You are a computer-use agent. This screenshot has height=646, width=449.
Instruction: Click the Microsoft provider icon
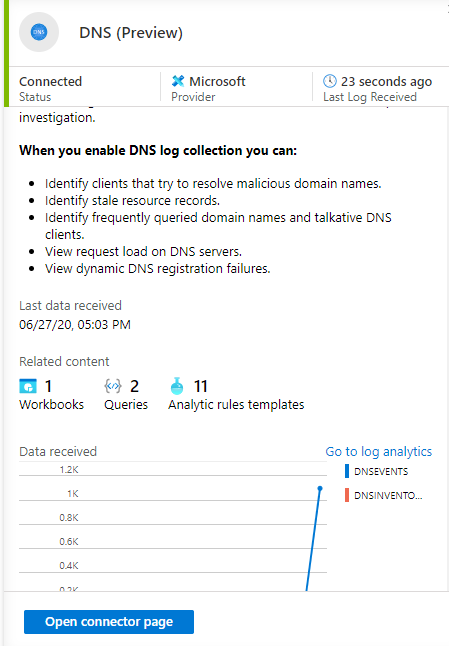tap(178, 81)
